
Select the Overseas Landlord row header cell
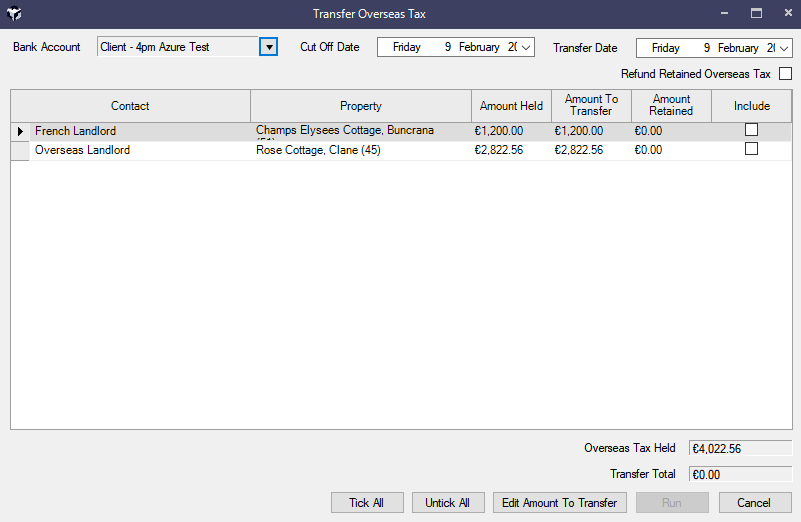click(x=20, y=150)
